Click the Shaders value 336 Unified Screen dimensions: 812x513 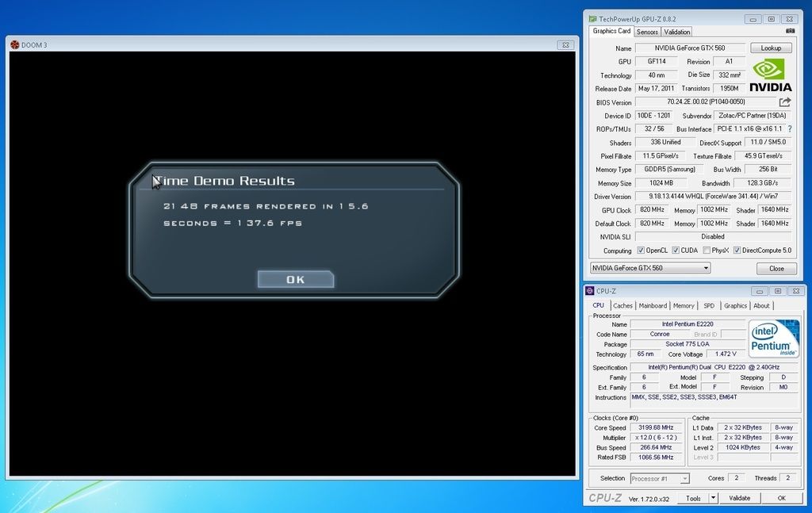pos(665,142)
